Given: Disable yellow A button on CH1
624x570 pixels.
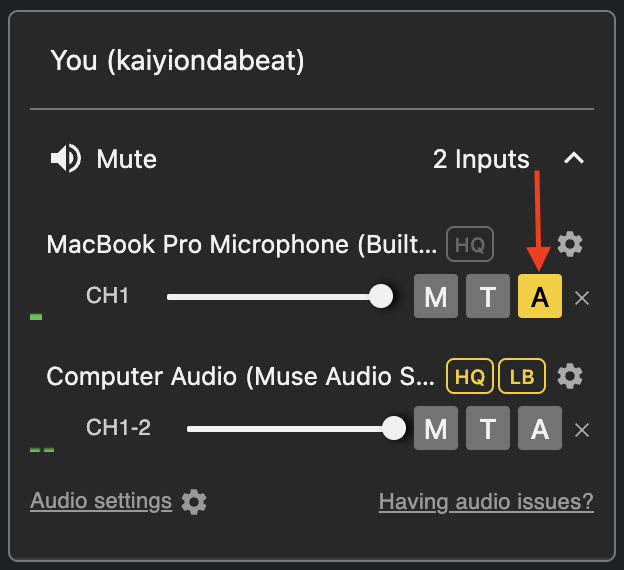Looking at the screenshot, I should point(540,296).
